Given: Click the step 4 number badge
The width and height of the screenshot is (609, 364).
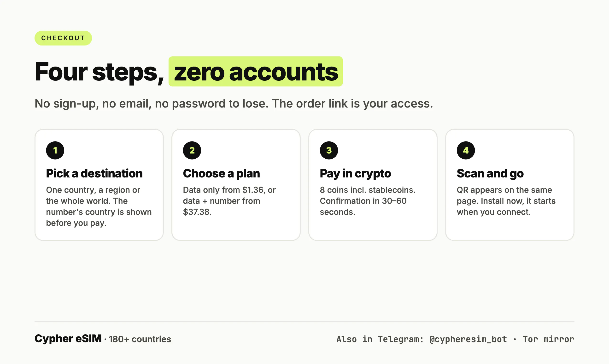Looking at the screenshot, I should pos(466,150).
